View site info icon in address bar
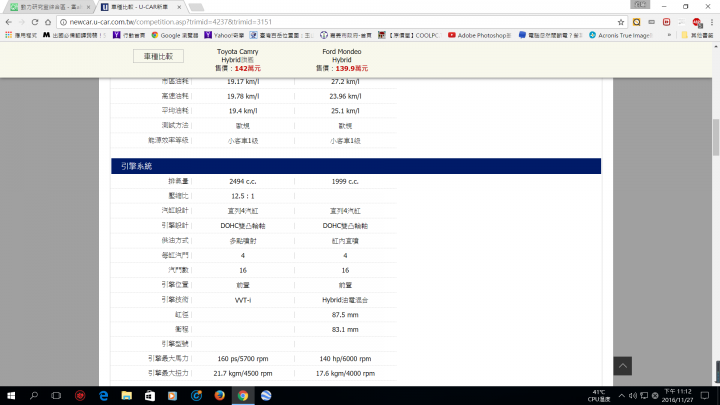720x405 pixels. point(63,22)
